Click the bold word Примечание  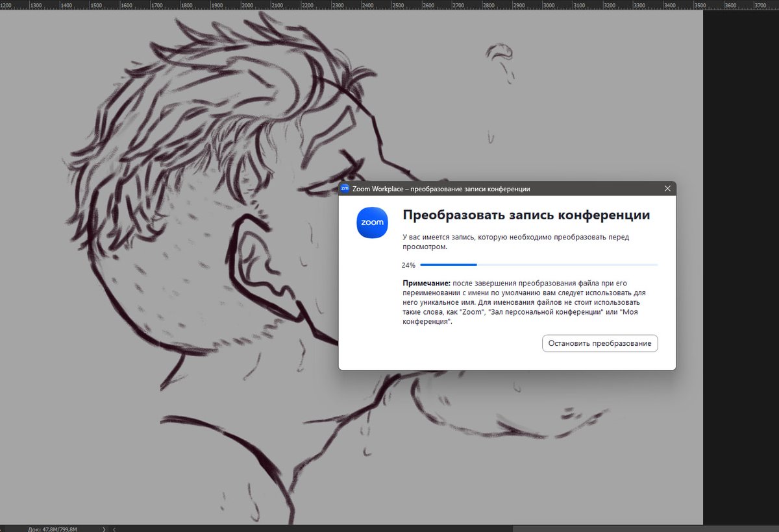[x=426, y=284]
